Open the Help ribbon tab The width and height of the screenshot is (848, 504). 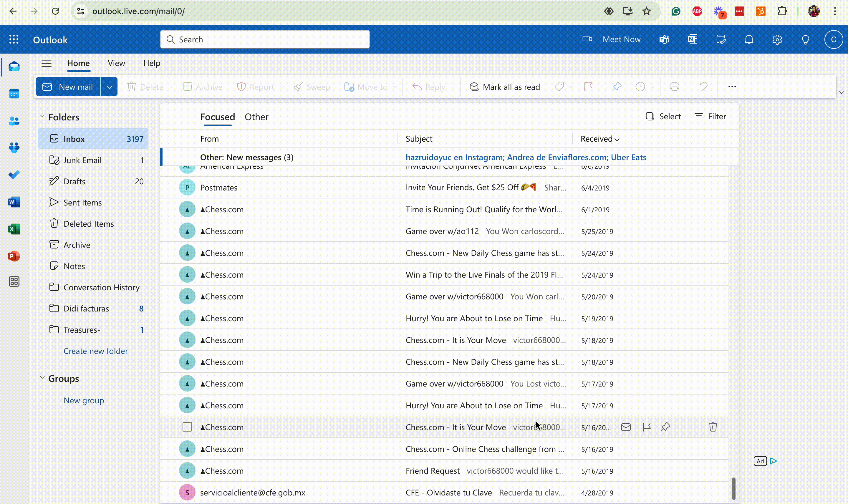pyautogui.click(x=151, y=63)
